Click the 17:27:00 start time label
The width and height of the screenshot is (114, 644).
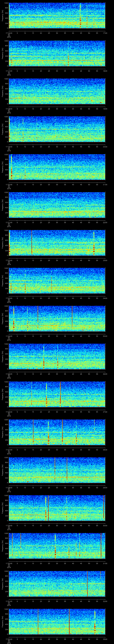tap(9, 450)
